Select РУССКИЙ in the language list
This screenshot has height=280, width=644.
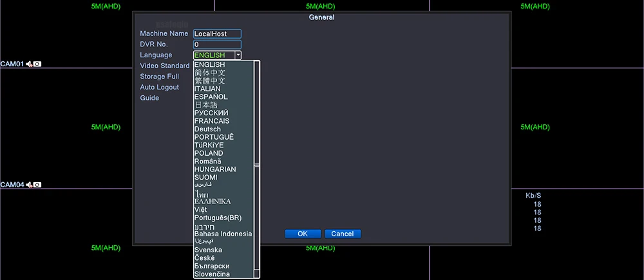[x=223, y=113]
